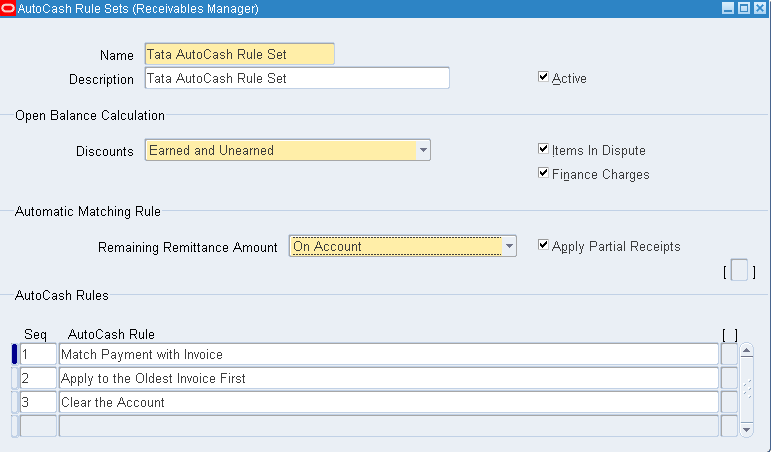Open descriptive flexfield below Apply Partial Receipts
771x452 pixels.
tap(739, 271)
